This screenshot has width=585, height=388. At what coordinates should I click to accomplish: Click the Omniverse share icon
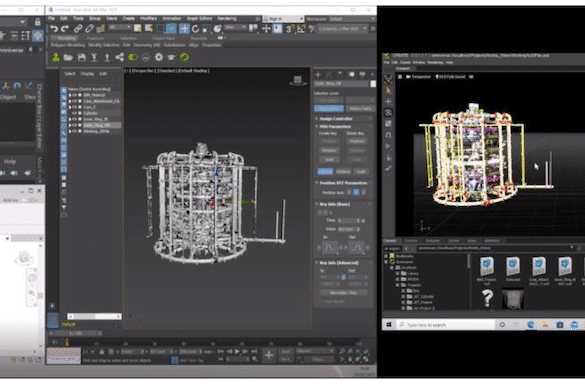pos(119,57)
